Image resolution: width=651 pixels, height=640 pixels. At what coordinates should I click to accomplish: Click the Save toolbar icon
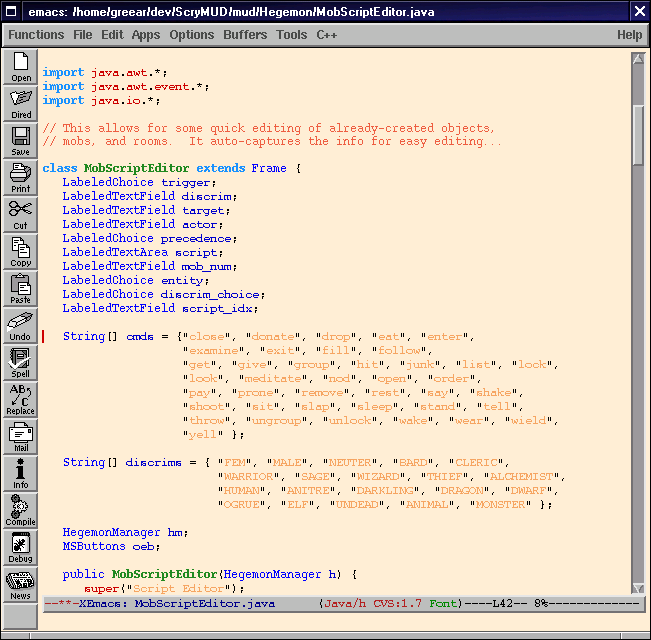pyautogui.click(x=20, y=140)
